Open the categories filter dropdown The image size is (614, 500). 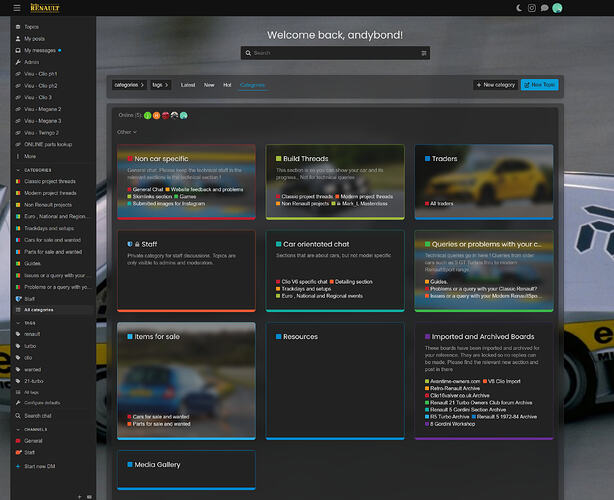pyautogui.click(x=129, y=85)
